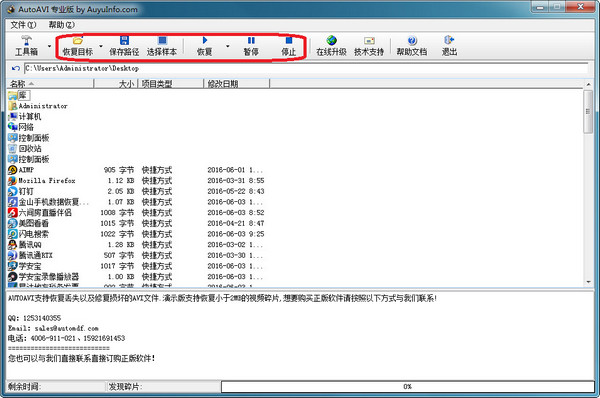Click the 2016-03-31 8:55 date cell
Image resolution: width=600 pixels, height=398 pixels.
click(236, 181)
